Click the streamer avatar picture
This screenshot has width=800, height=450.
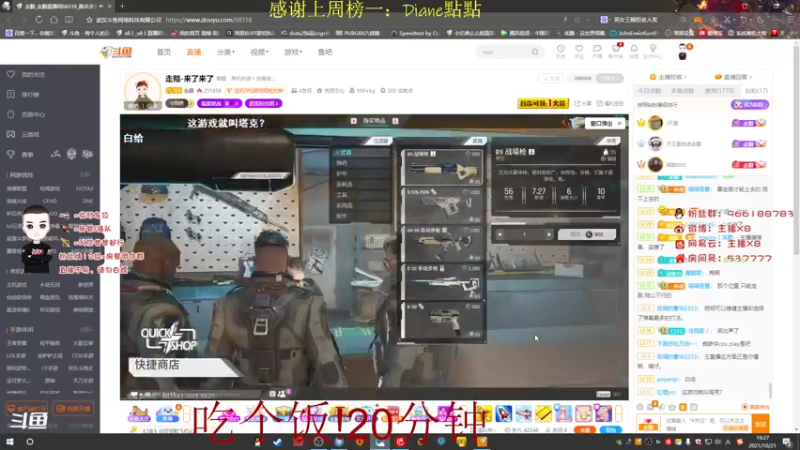click(143, 91)
